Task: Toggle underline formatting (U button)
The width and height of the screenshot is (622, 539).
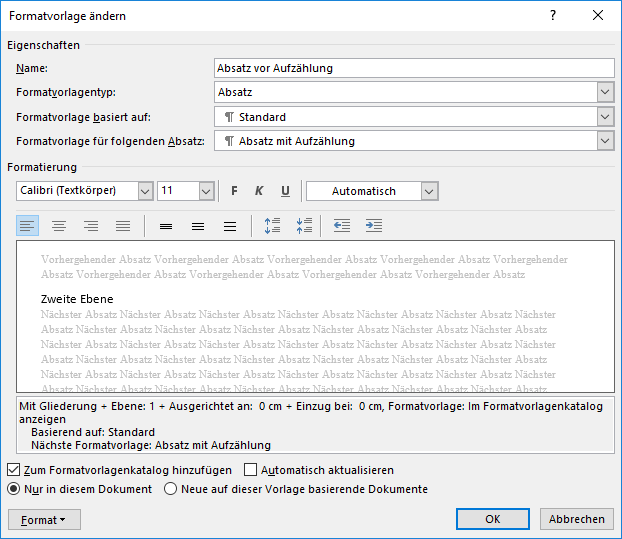Action: [x=285, y=191]
